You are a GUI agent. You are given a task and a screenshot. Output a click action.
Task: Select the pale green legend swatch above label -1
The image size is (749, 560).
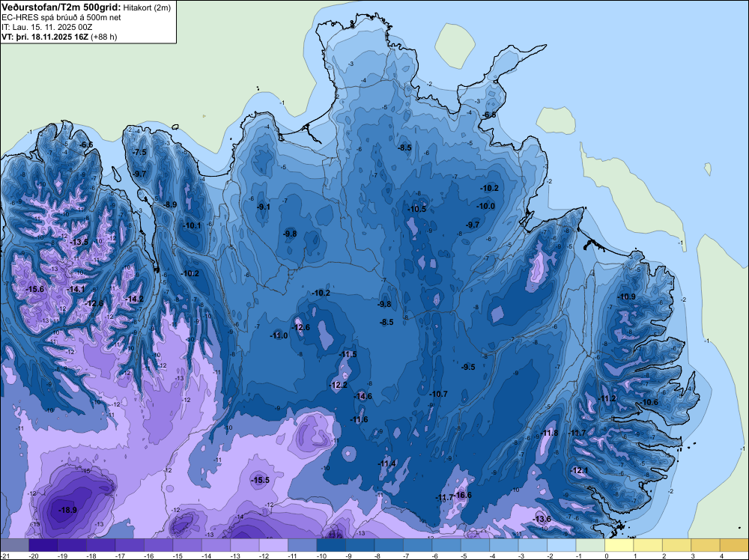(590, 545)
